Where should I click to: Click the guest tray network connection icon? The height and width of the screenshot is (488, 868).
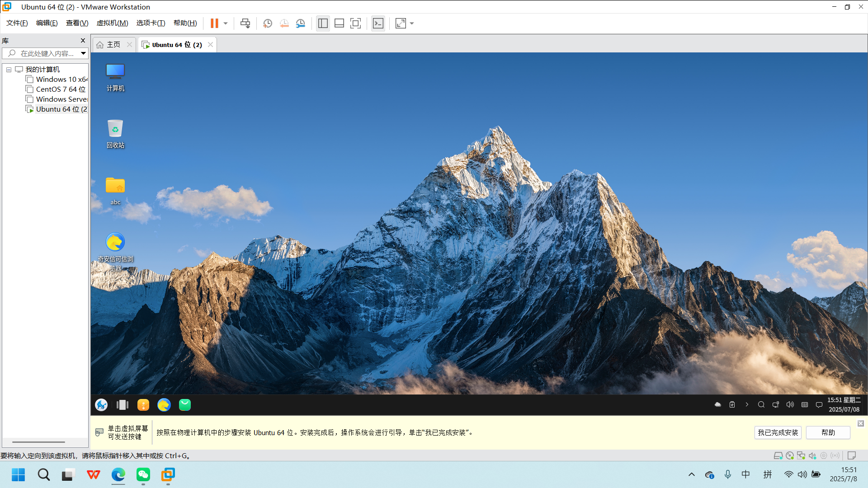(x=776, y=404)
